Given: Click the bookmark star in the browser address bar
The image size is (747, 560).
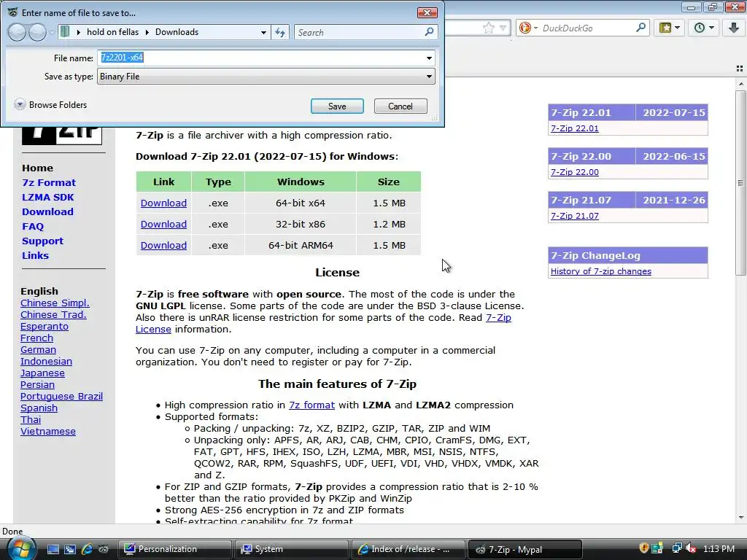Looking at the screenshot, I should (x=488, y=28).
